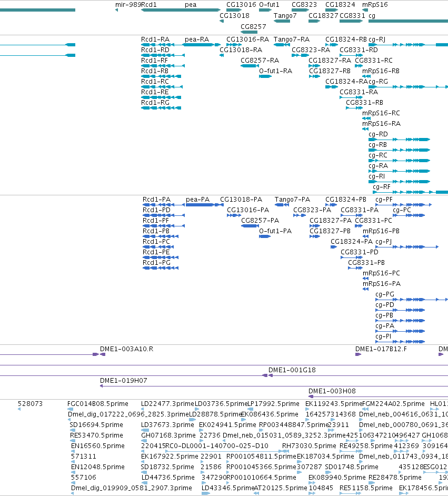This screenshot has width=448, height=496.
Task: Click the cg-RD transcript
Action: tap(378, 134)
